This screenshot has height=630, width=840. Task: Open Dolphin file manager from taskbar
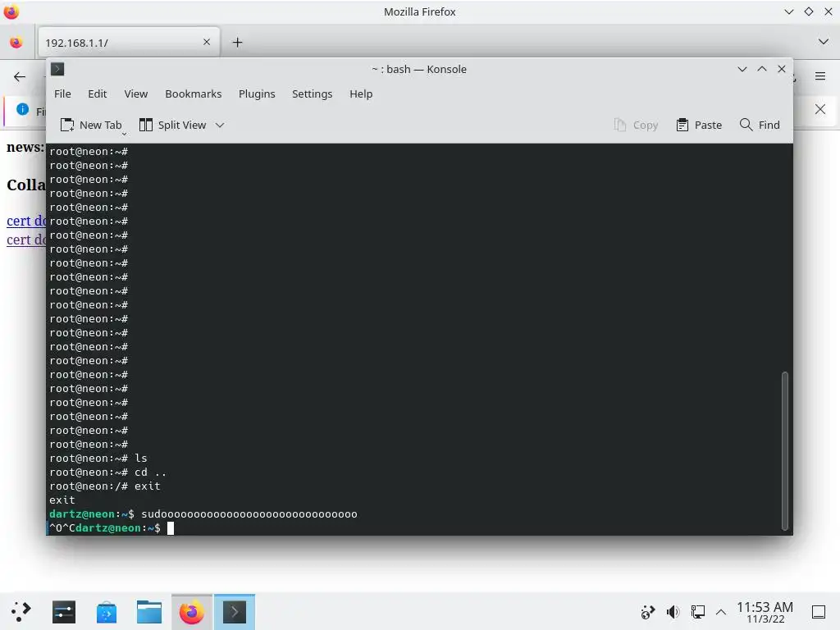tap(149, 612)
